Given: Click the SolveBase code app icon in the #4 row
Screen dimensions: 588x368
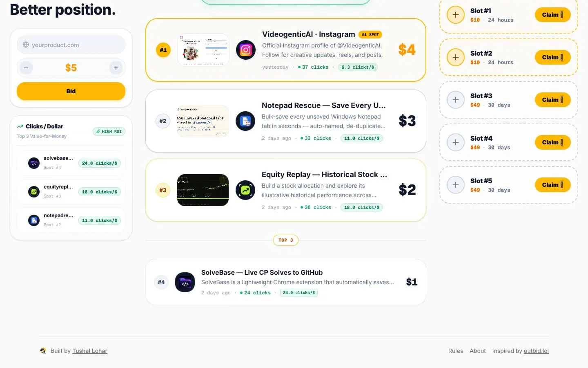Looking at the screenshot, I should click(x=185, y=282).
